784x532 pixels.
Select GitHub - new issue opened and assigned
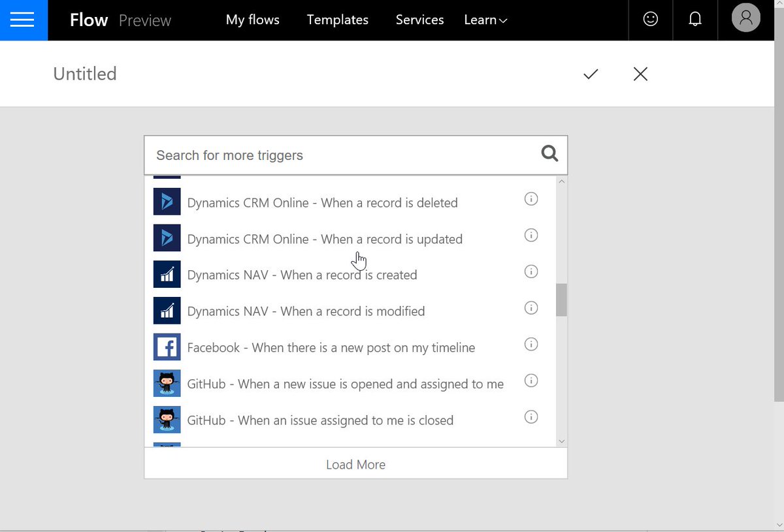(x=345, y=384)
